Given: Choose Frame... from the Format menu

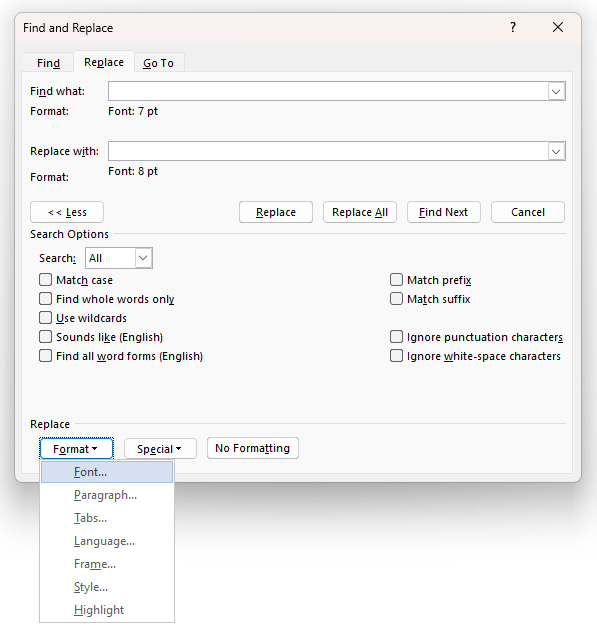Looking at the screenshot, I should 107,564.
